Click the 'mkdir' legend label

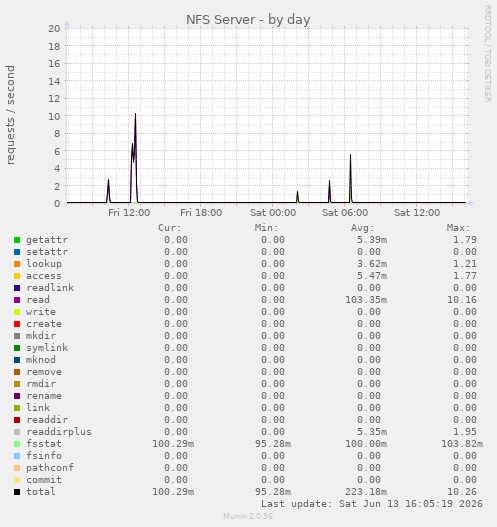pyautogui.click(x=41, y=336)
